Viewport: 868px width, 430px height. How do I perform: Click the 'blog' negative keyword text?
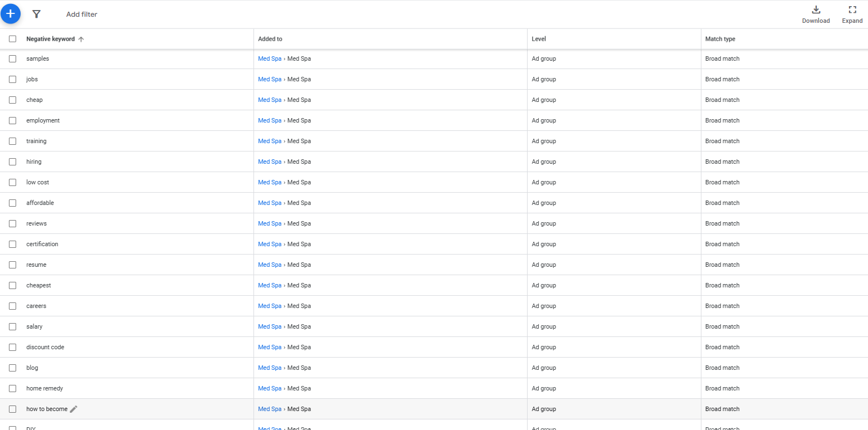32,368
